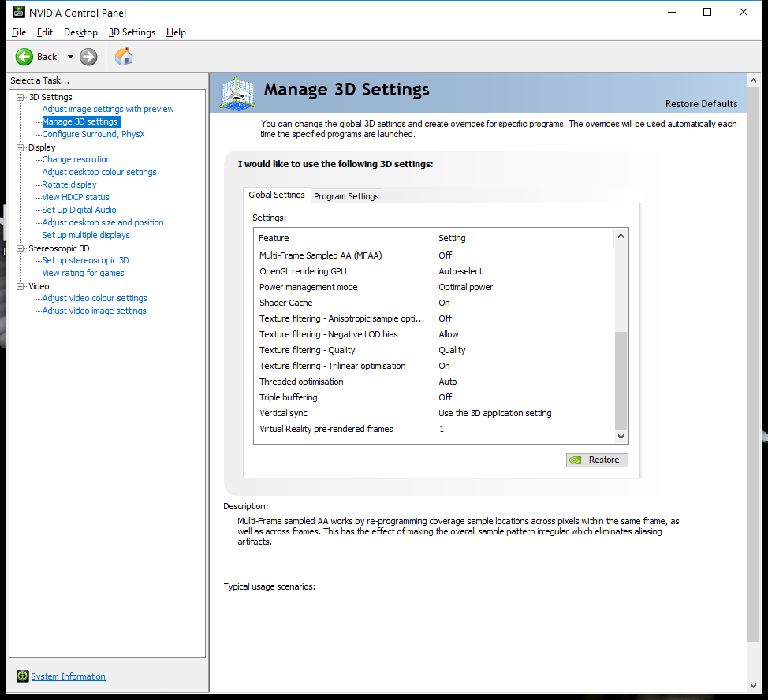The width and height of the screenshot is (768, 700).
Task: Open View rating for games
Action: 83,273
